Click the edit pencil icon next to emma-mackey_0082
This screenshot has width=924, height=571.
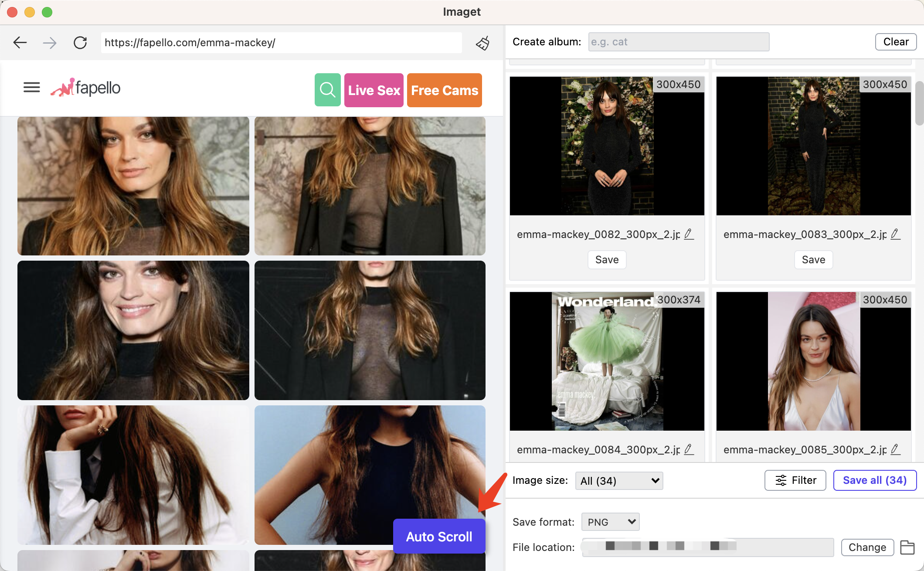(689, 234)
